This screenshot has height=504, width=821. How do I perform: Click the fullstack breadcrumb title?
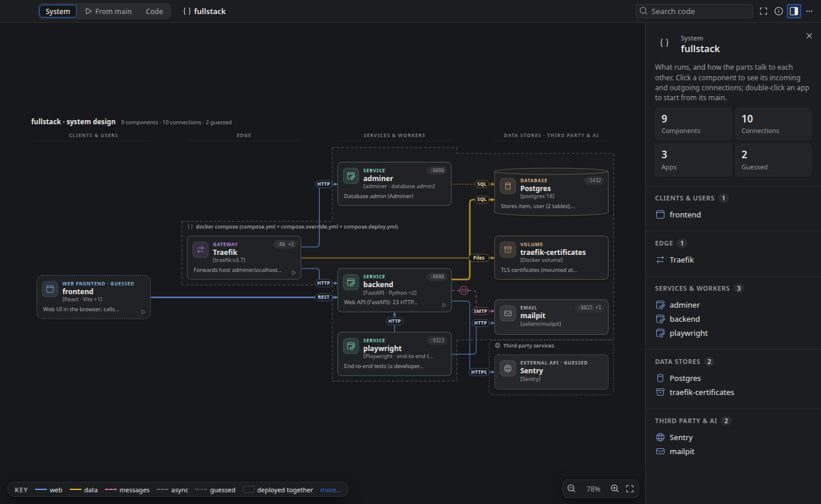click(204, 11)
